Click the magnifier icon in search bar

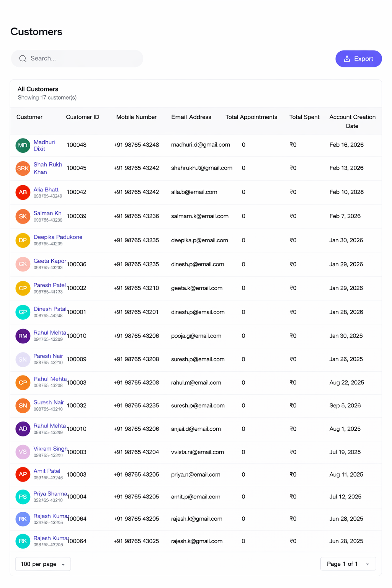(x=23, y=59)
